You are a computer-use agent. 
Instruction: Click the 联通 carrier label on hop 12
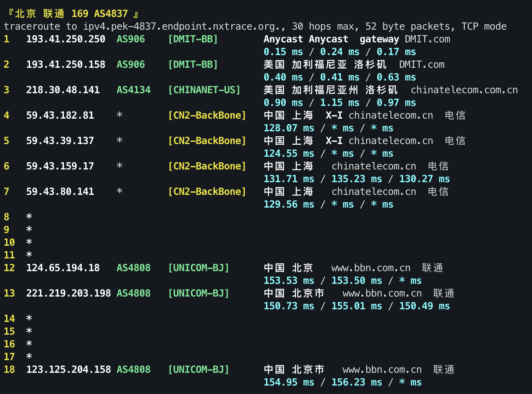coord(433,268)
